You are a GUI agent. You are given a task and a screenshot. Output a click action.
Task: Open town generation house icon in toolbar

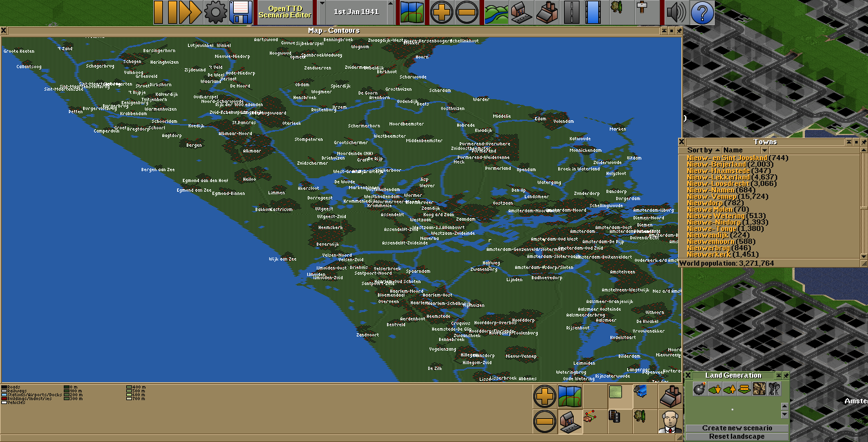[x=522, y=12]
